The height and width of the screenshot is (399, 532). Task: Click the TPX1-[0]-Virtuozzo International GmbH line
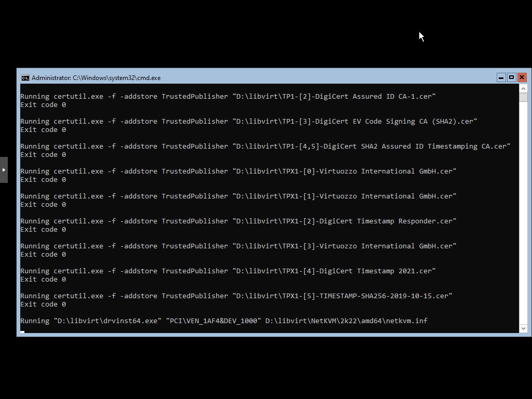click(x=238, y=171)
